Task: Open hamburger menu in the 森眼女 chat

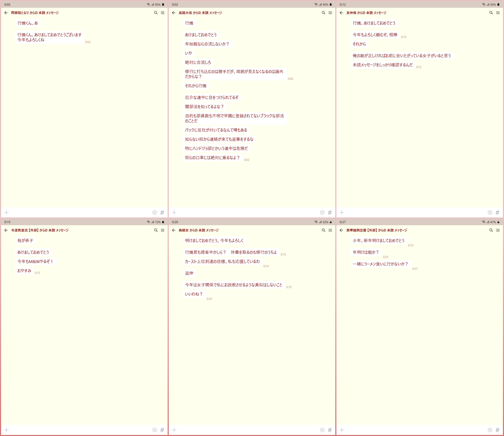Action: 330,230
